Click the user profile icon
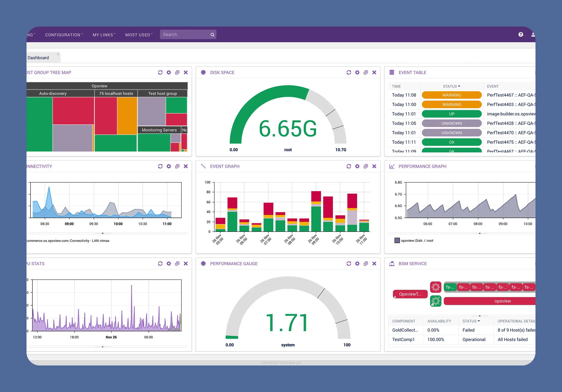Viewport: 562px width, 392px height. tap(533, 34)
